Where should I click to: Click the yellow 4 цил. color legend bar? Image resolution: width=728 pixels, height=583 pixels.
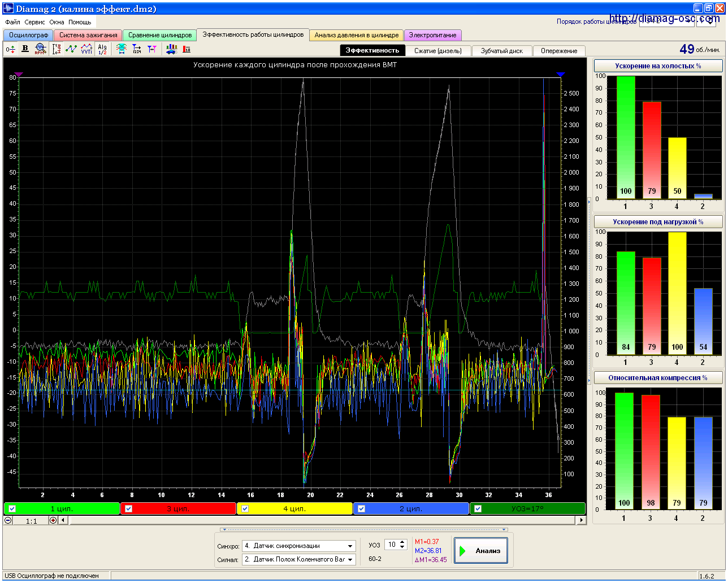pyautogui.click(x=294, y=508)
